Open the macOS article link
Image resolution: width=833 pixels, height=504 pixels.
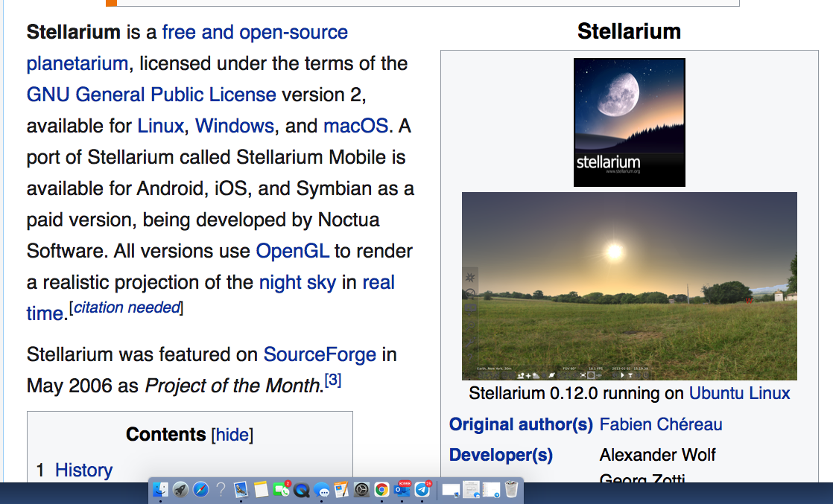355,126
